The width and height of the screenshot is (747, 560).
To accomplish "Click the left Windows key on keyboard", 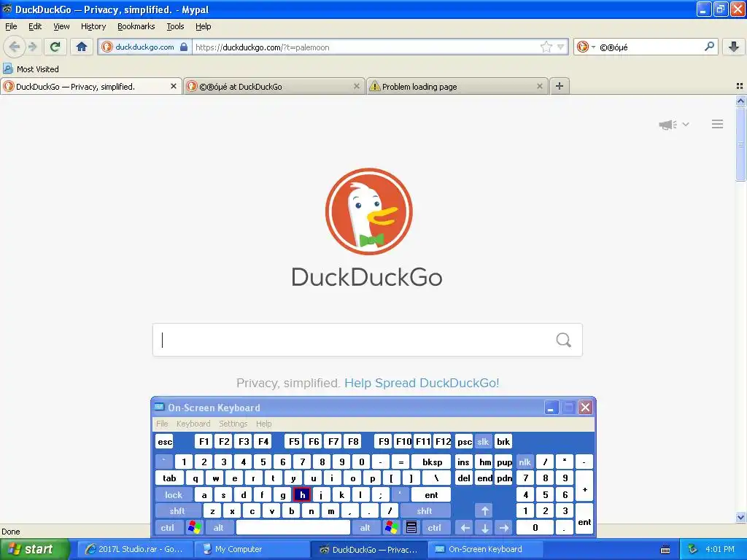I will click(194, 528).
